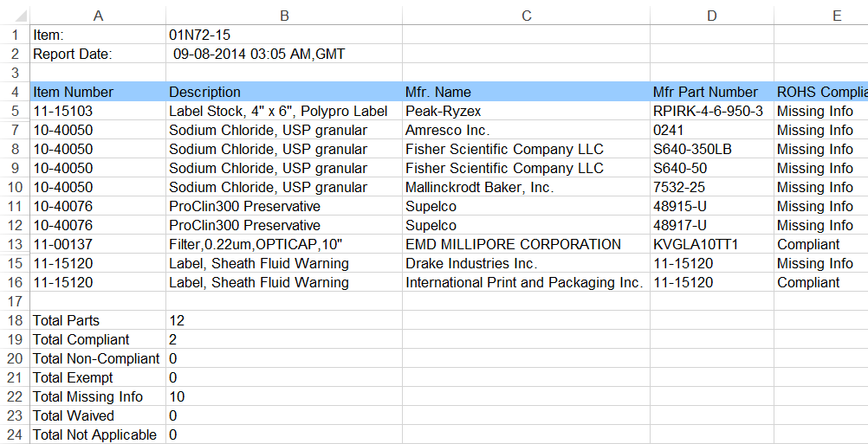Screen dimensions: 868x444
Task: Click the Report Date label cell
Action: pos(98,55)
